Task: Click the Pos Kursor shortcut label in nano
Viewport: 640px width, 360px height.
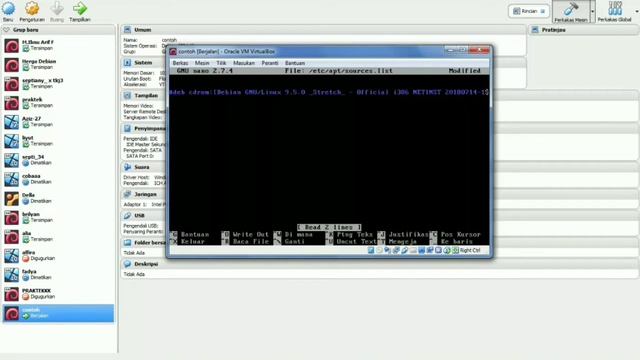Action: click(460, 235)
